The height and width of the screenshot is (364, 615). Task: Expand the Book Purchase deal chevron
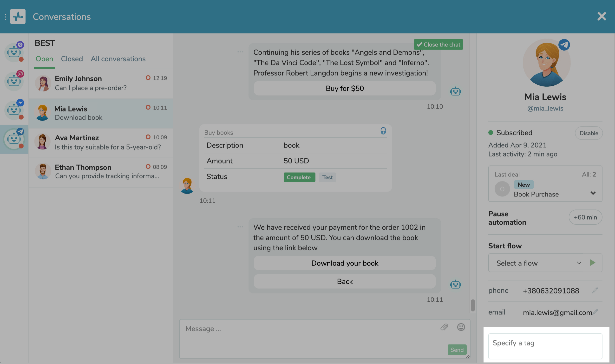[x=593, y=193]
